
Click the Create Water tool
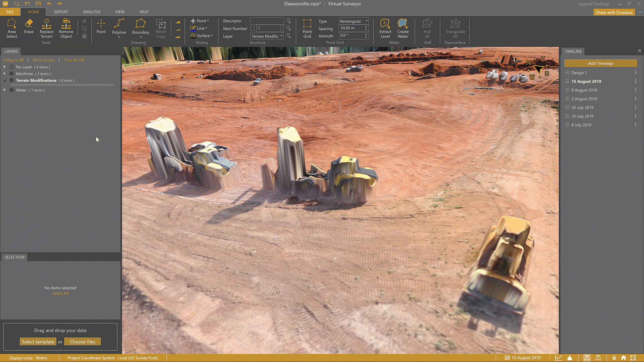[x=403, y=28]
